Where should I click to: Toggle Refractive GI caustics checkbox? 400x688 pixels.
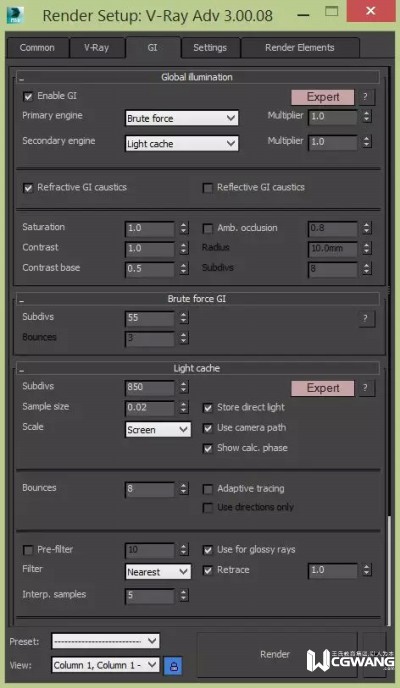(28, 188)
